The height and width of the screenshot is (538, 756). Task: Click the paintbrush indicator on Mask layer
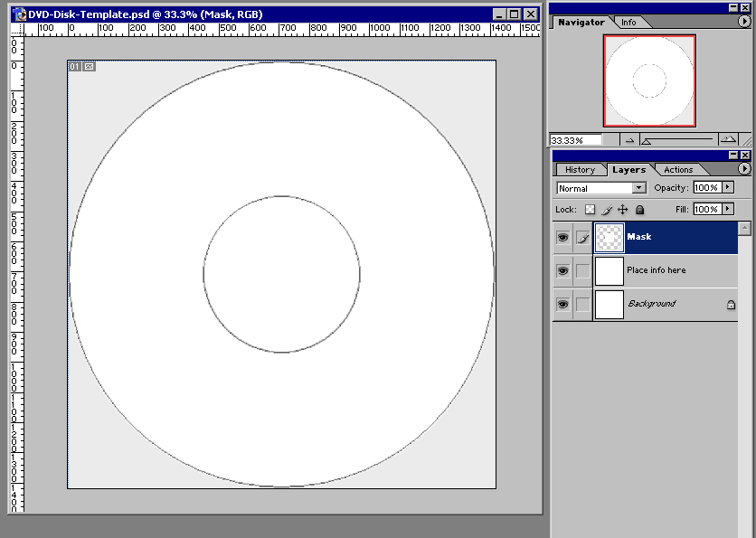[x=583, y=238]
